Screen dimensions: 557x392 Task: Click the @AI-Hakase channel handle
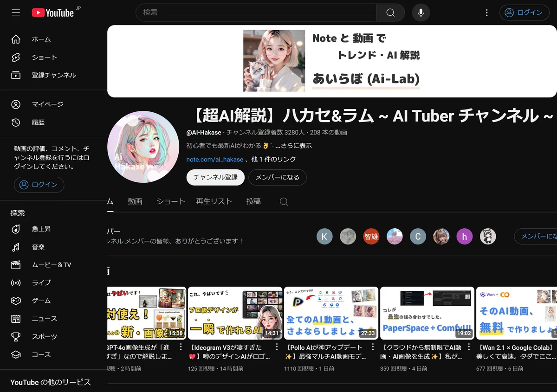click(x=204, y=132)
